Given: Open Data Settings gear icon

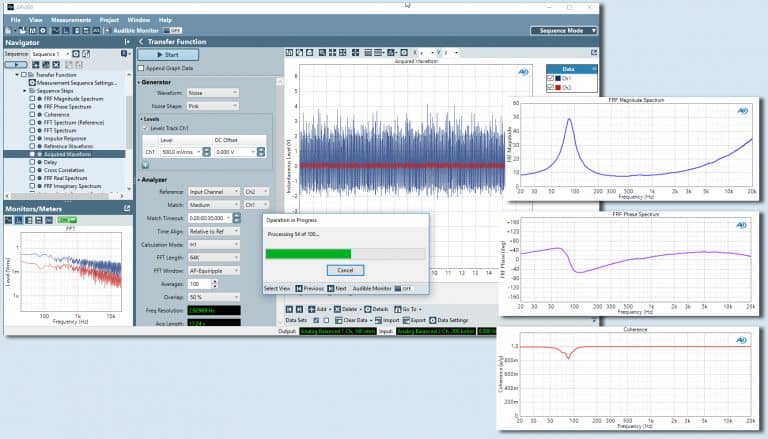Looking at the screenshot, I should pos(431,321).
